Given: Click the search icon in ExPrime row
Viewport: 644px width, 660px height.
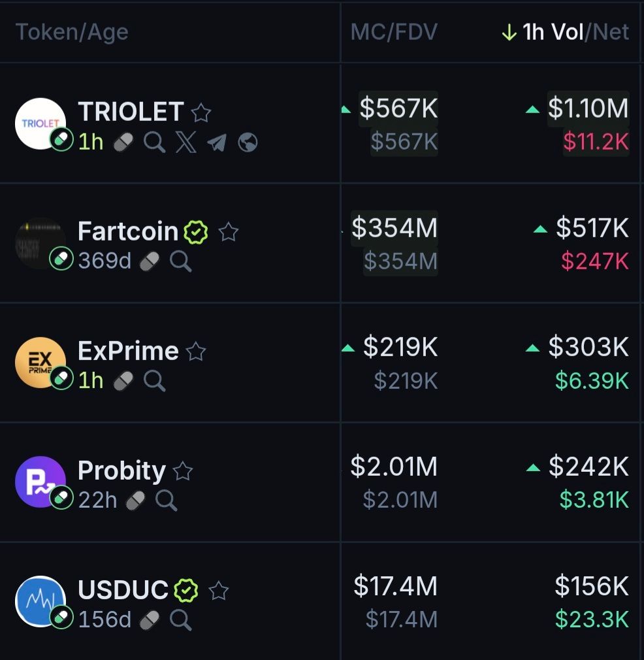Looking at the screenshot, I should coord(155,380).
